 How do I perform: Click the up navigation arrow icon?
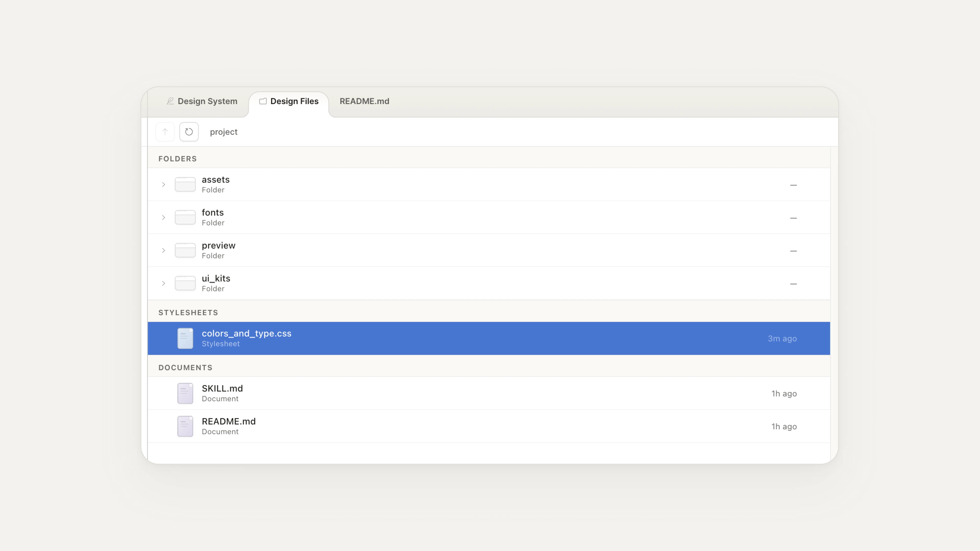coord(165,132)
